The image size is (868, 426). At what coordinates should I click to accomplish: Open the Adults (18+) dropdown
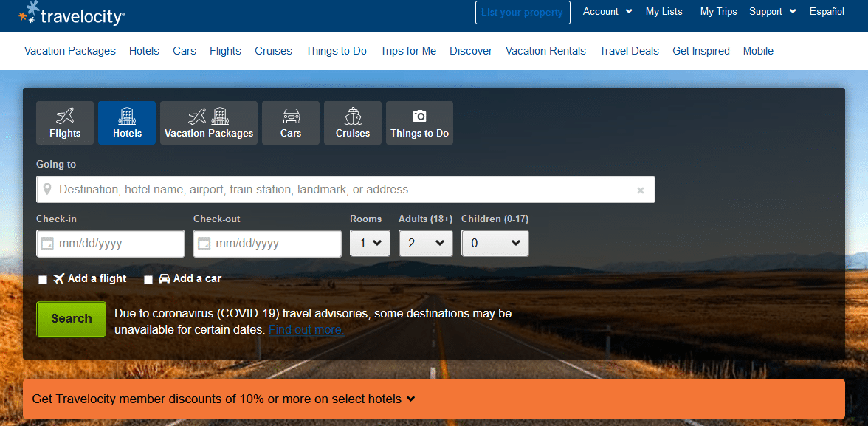pos(426,243)
